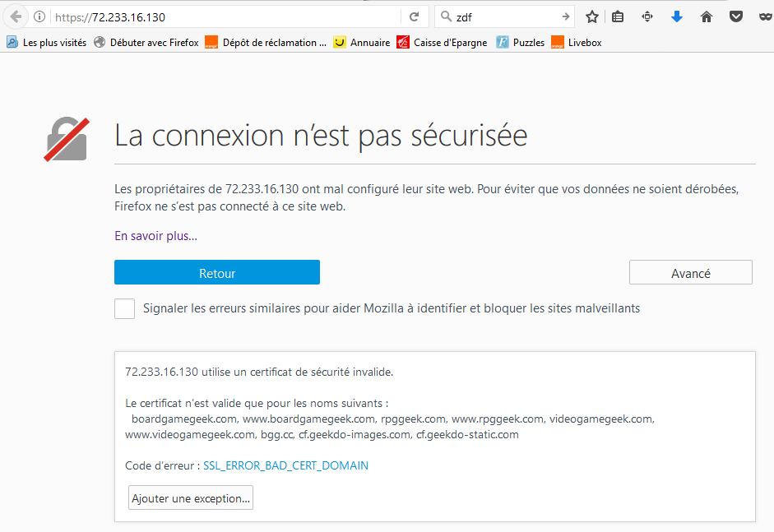Open the Pocket icon

pyautogui.click(x=736, y=16)
